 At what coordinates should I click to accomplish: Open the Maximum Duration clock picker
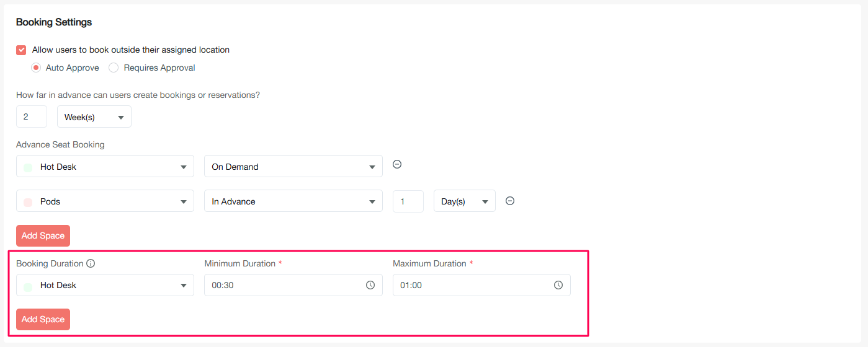pos(558,285)
